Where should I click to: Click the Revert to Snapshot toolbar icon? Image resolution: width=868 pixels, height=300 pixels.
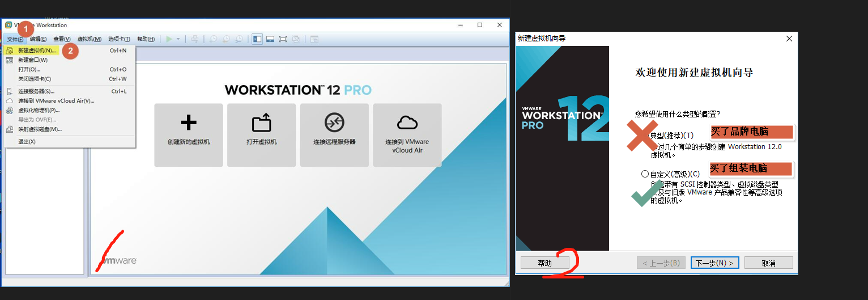[226, 39]
